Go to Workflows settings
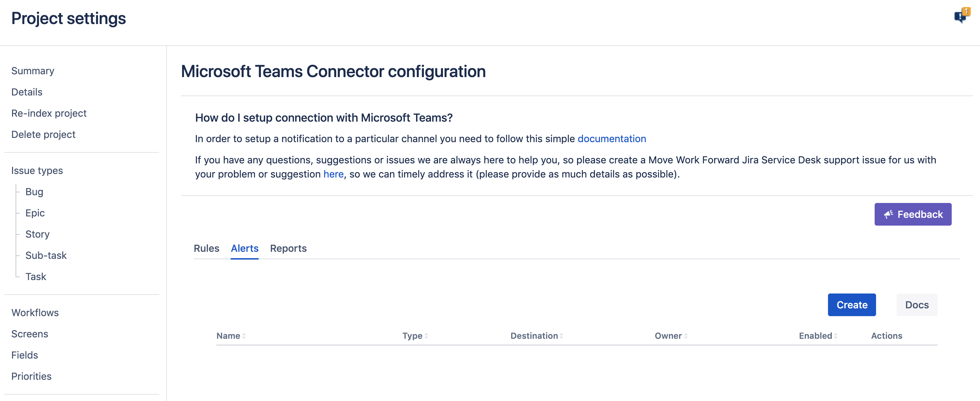Image resolution: width=980 pixels, height=401 pixels. [x=35, y=312]
